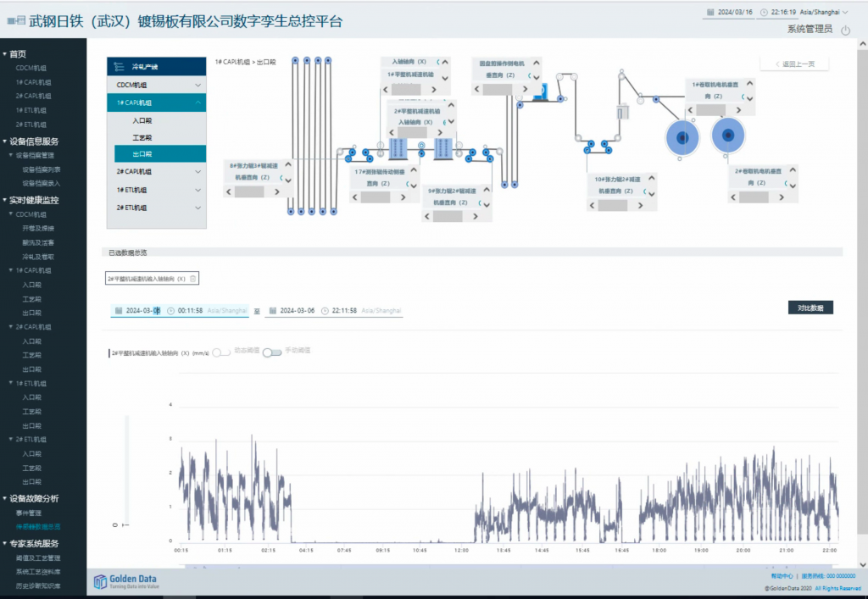Toggle the 手动阈值 switch
Viewport: 868px width, 599px height.
pyautogui.click(x=272, y=352)
